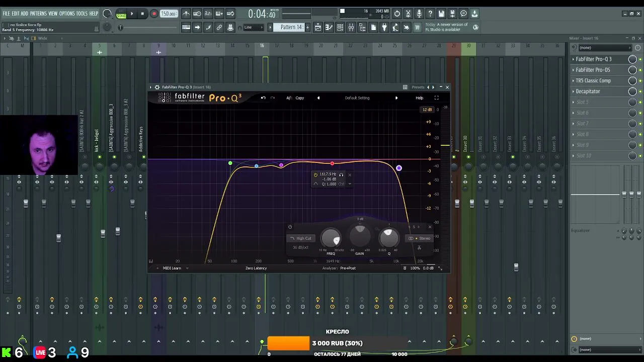Viewport: 644px width, 362px height.
Task: Open the 12 dB display range selector
Action: (427, 110)
